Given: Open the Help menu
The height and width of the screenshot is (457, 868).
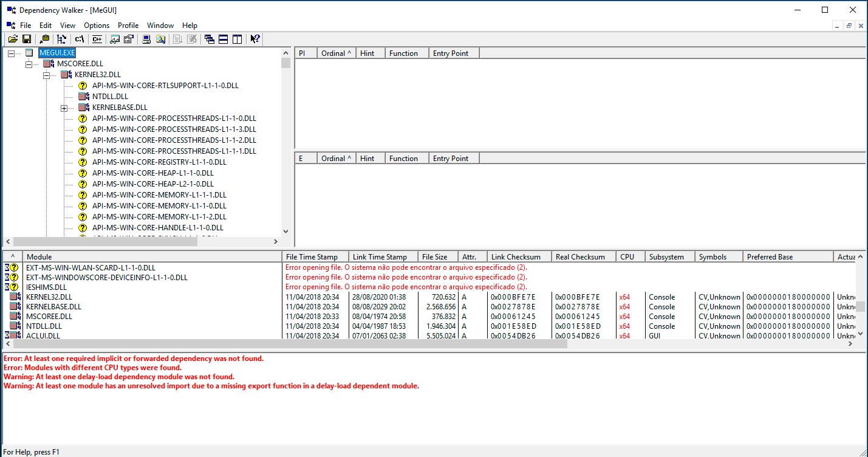Looking at the screenshot, I should point(190,25).
